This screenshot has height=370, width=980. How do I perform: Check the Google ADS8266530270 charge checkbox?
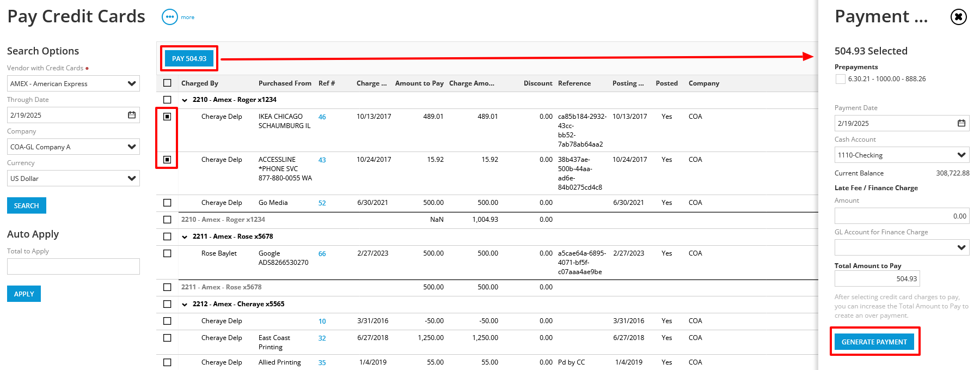[167, 253]
